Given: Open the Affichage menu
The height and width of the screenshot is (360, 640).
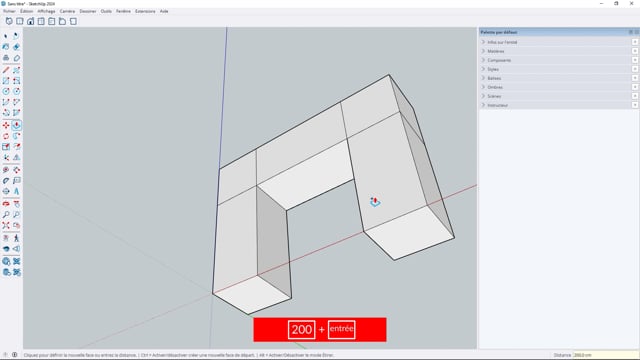Looking at the screenshot, I should [x=46, y=11].
